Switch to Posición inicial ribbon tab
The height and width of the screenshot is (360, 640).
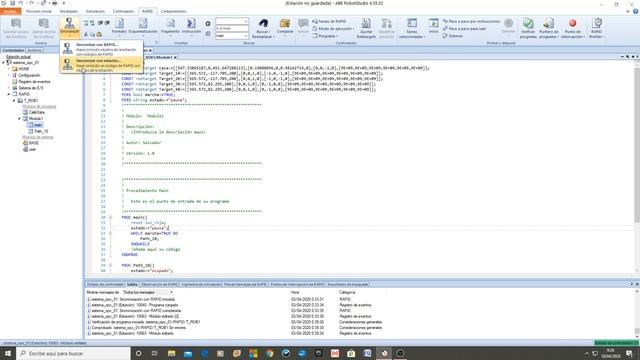[x=39, y=11]
